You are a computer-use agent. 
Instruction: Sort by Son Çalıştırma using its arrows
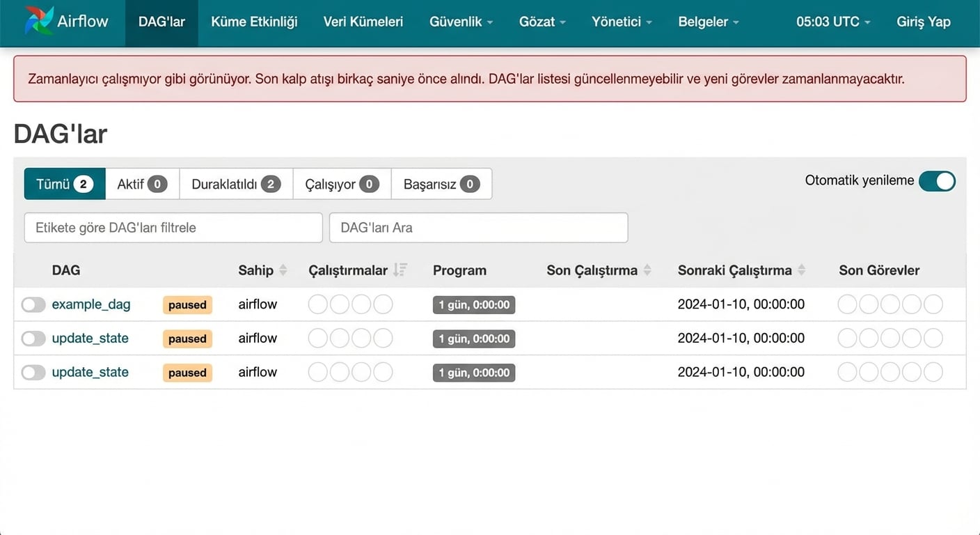click(647, 270)
